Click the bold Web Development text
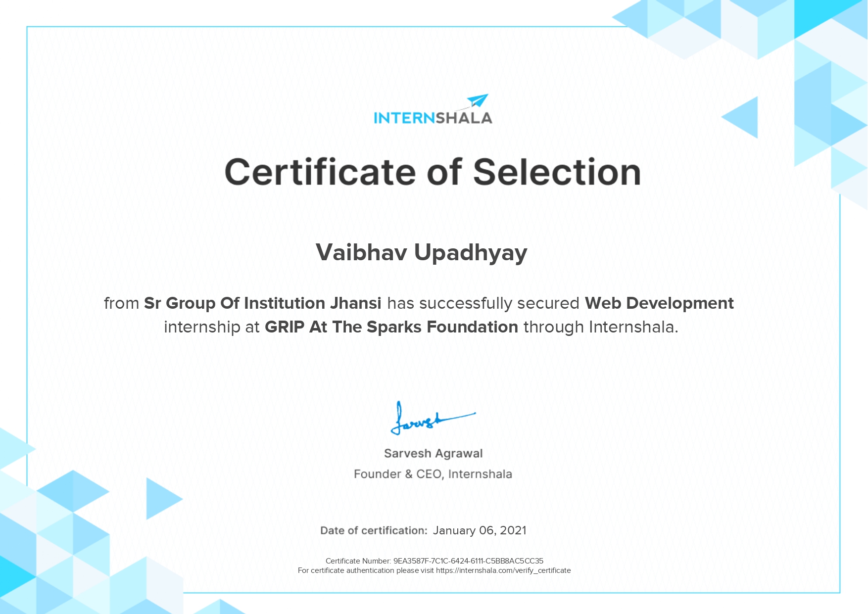 [659, 303]
